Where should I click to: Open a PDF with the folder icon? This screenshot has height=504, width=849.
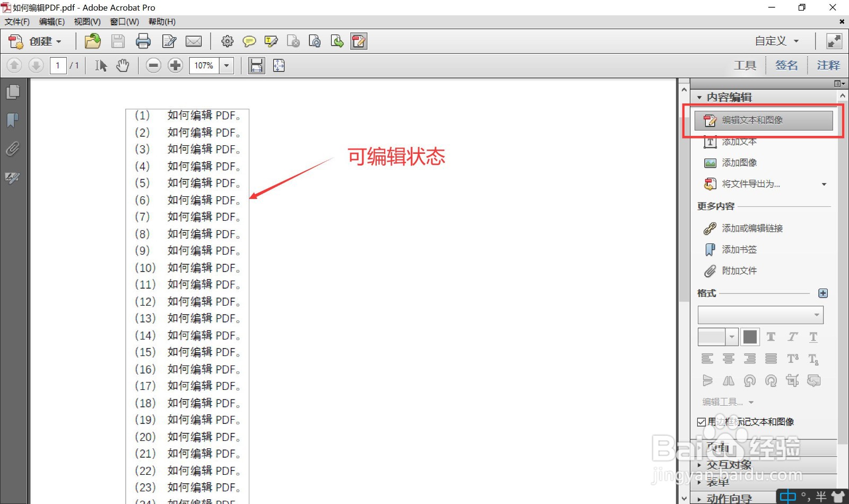point(92,41)
